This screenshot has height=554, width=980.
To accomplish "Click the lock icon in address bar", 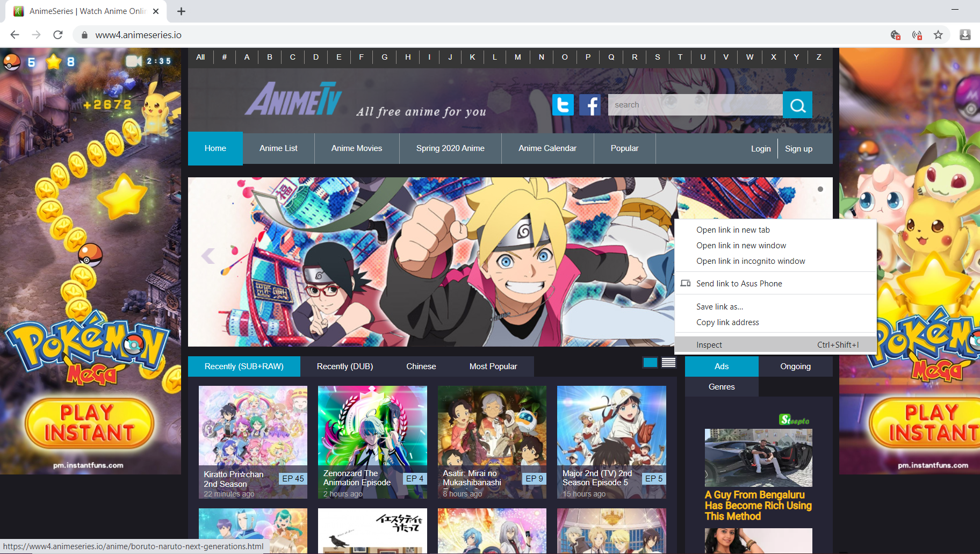I will (84, 35).
